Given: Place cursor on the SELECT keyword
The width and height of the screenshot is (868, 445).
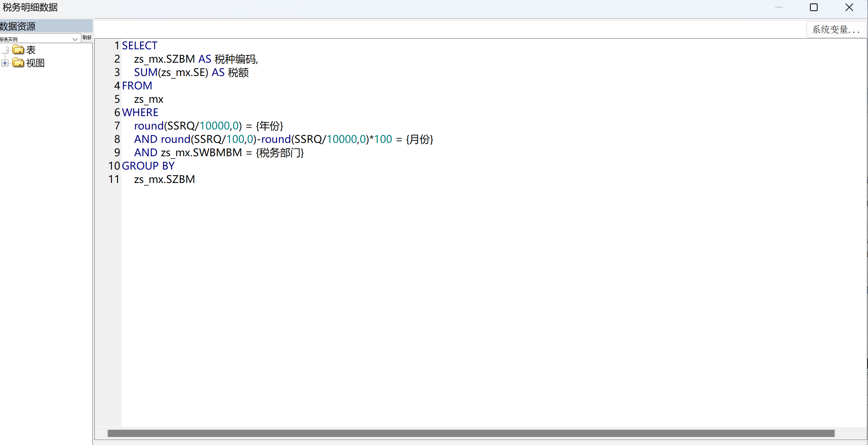Looking at the screenshot, I should 139,45.
